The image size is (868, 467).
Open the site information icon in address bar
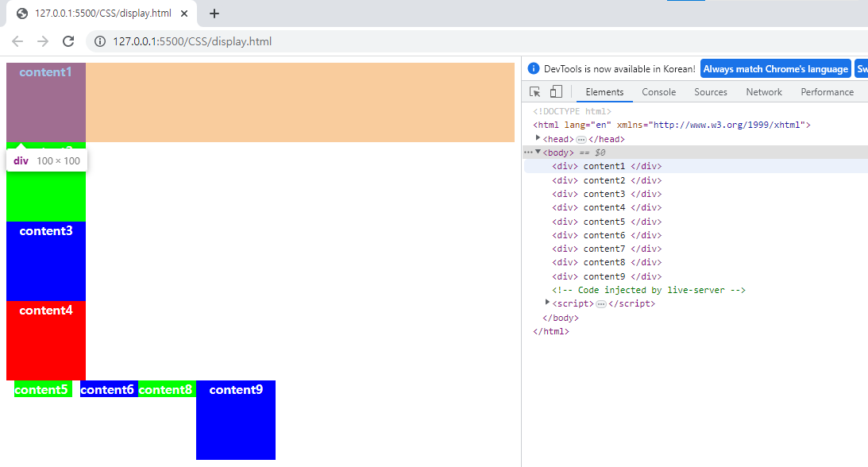click(x=100, y=41)
